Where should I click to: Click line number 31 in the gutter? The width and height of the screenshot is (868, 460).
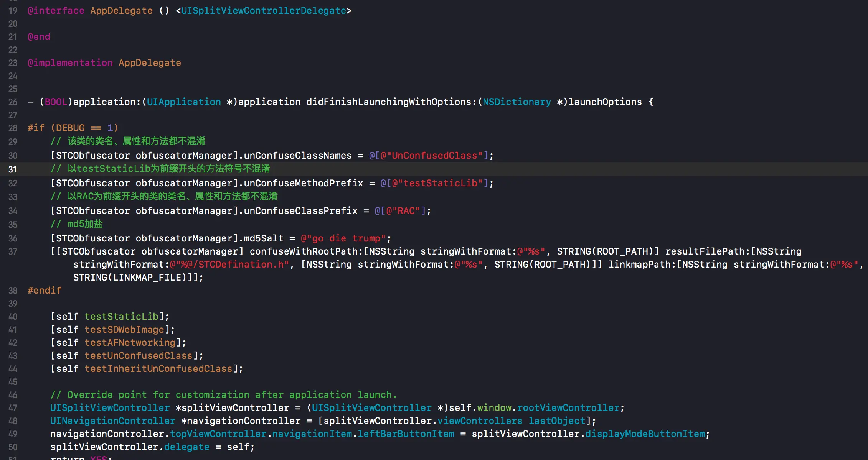pos(13,169)
